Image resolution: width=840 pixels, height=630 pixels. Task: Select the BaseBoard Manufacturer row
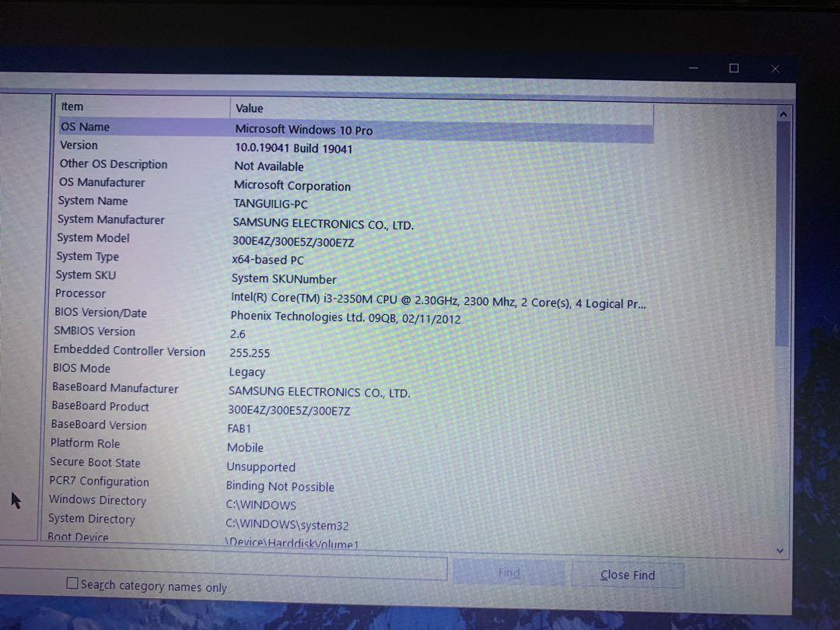[x=115, y=388]
